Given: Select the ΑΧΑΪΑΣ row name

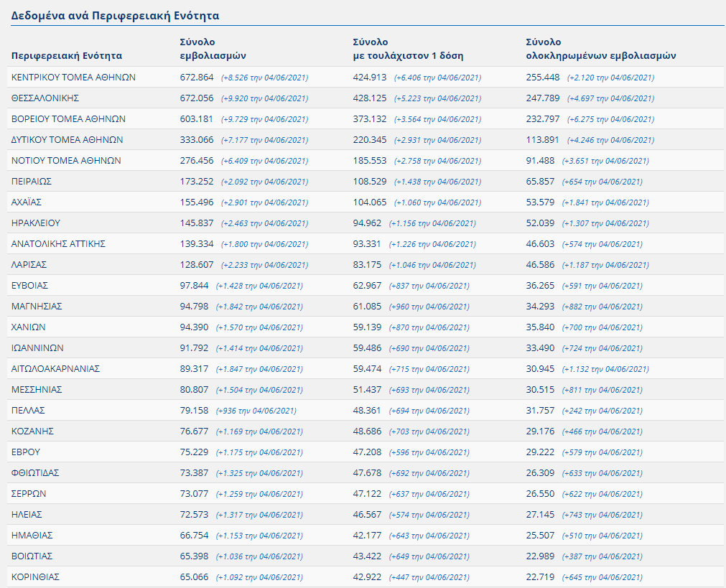Looking at the screenshot, I should [x=27, y=202].
